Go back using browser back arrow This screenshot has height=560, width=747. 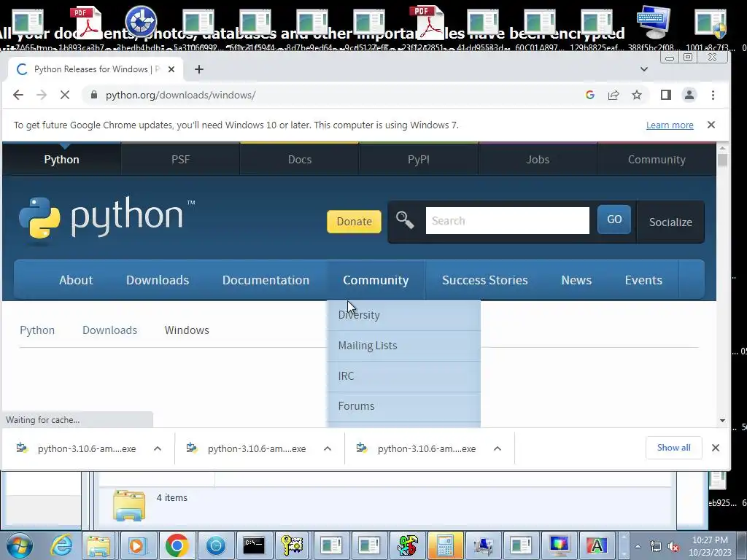coord(18,95)
